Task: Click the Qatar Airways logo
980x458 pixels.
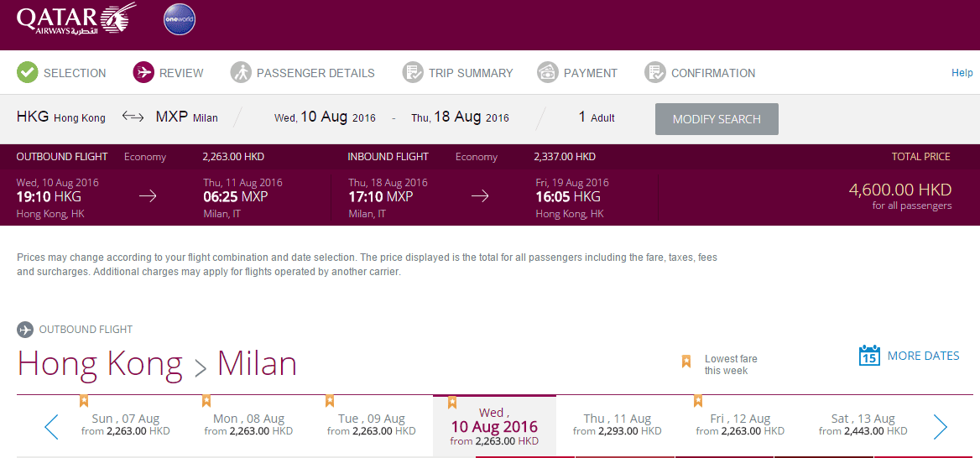Action: tap(76, 20)
